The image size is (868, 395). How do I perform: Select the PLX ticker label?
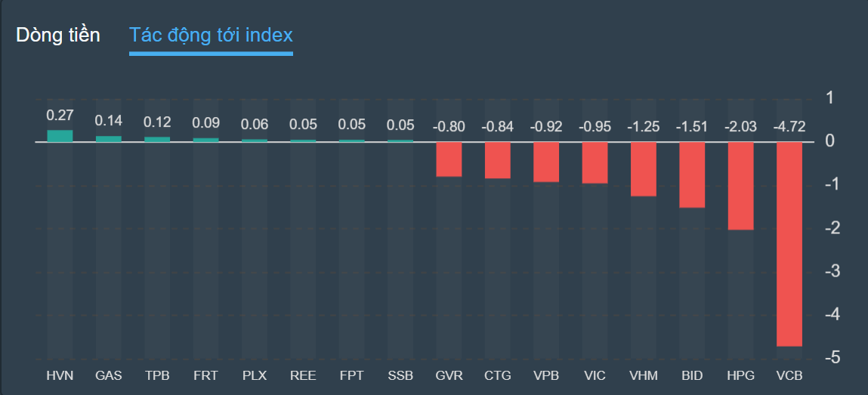255,375
